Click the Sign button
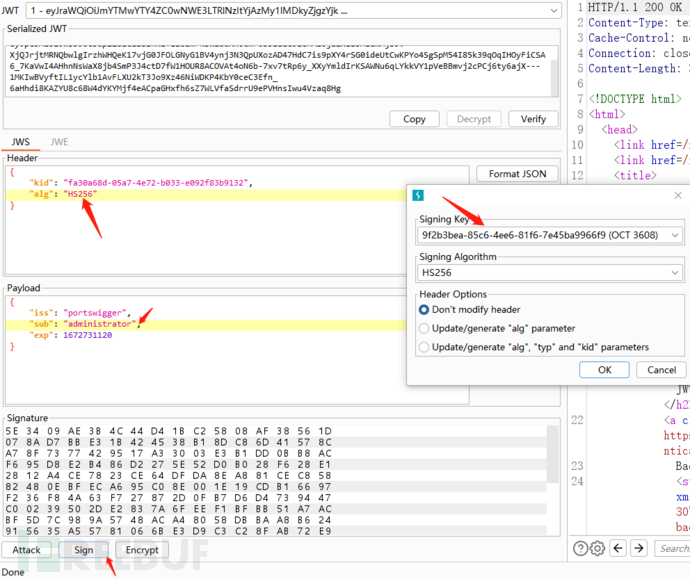The width and height of the screenshot is (690, 579). click(83, 550)
